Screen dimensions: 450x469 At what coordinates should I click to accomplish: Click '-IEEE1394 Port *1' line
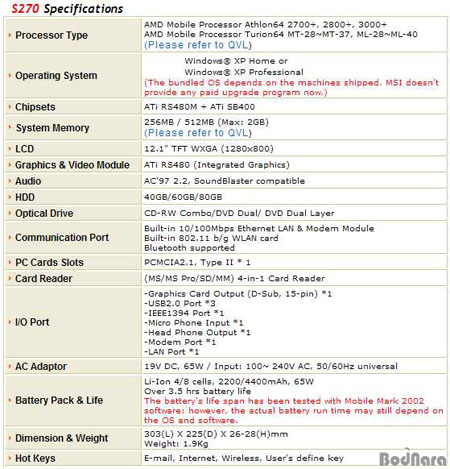pos(184,313)
